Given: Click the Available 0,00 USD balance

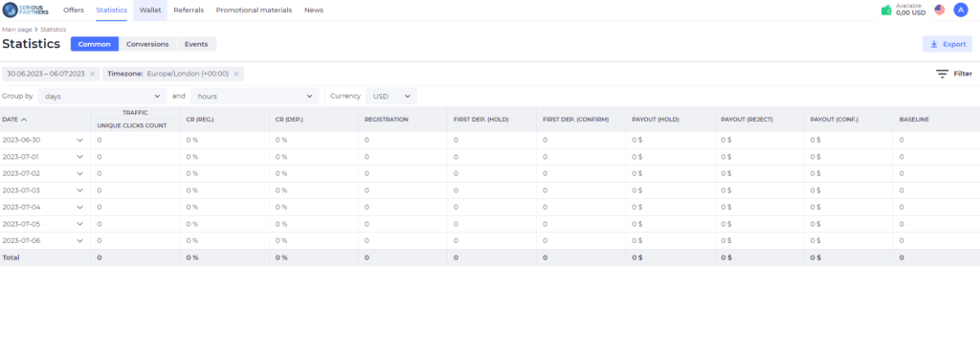Looking at the screenshot, I should tap(911, 10).
